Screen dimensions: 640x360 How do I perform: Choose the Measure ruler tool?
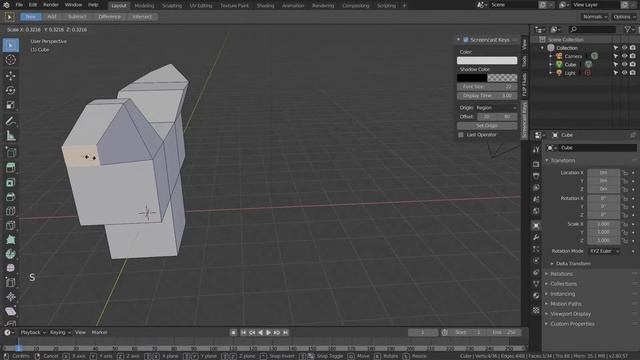tap(11, 136)
